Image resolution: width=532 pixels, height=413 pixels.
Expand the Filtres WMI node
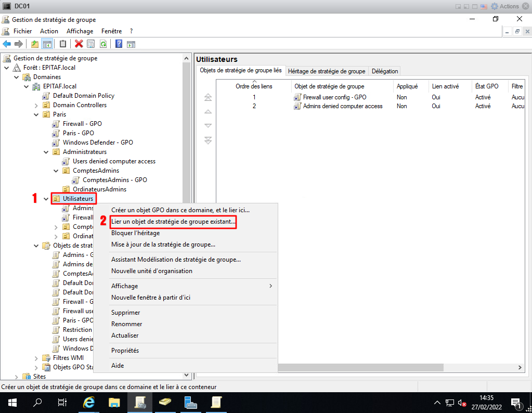36,358
